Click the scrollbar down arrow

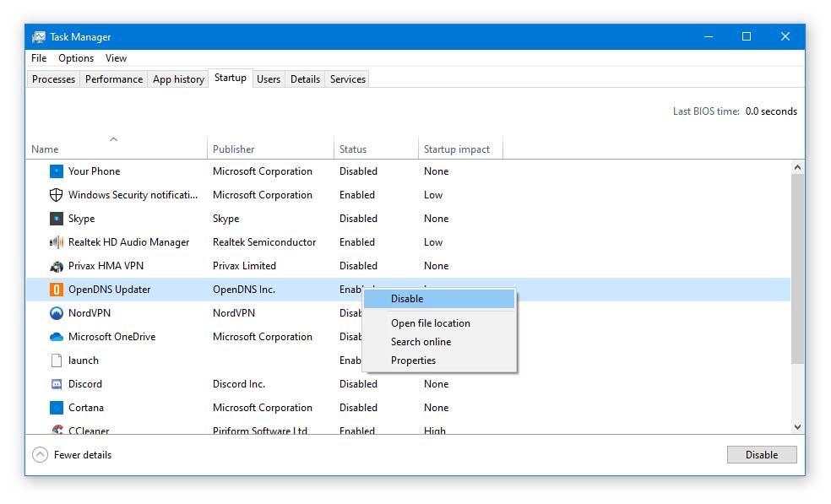pos(797,427)
